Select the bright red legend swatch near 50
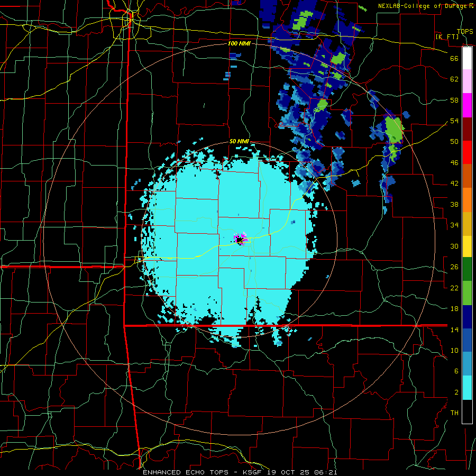The width and height of the screenshot is (476, 476). 467,152
